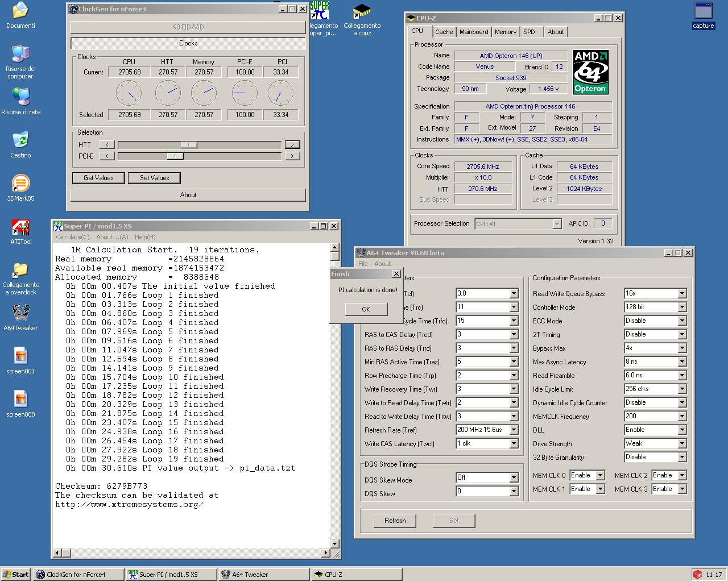Open the About tab in CPU-Z
Screen dimensions: 728x582
coord(556,32)
